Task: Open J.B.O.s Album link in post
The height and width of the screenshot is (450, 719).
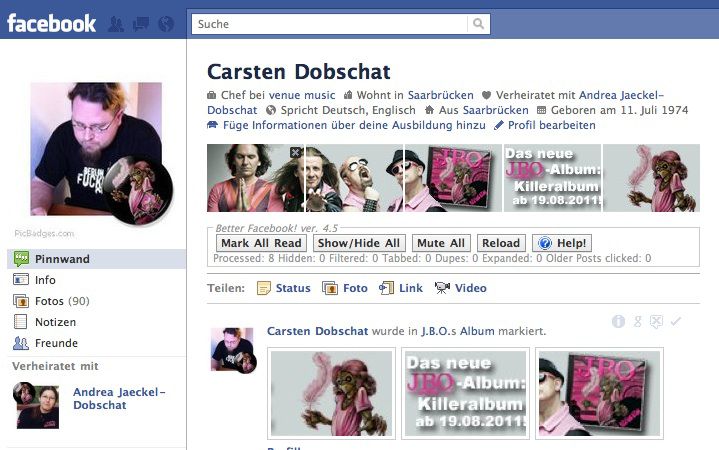Action: point(458,331)
